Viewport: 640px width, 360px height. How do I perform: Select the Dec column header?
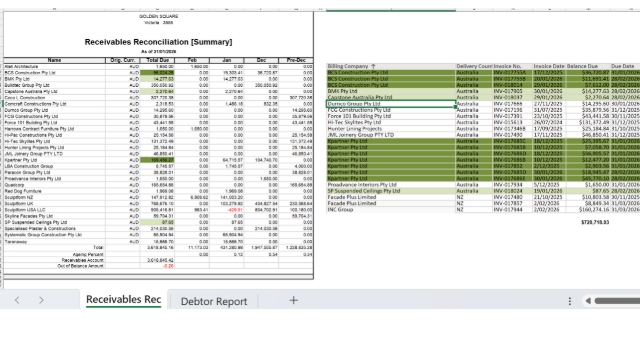(x=261, y=60)
